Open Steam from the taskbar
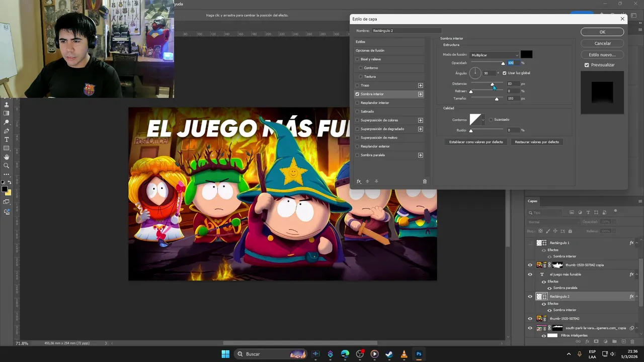This screenshot has height=362, width=644. click(x=389, y=354)
